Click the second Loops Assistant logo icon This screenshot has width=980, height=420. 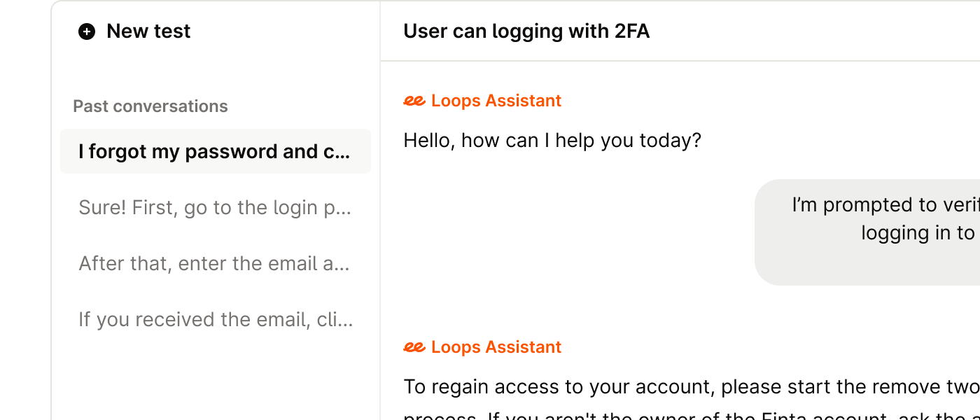[x=414, y=347]
